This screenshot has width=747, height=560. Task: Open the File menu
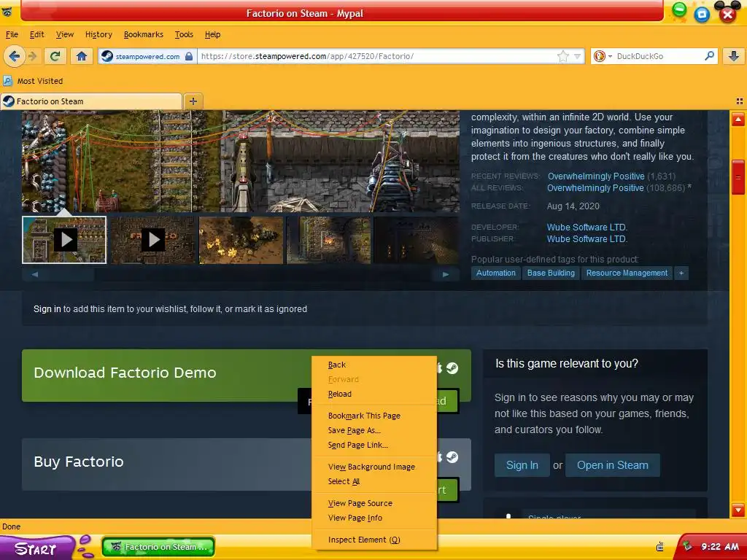coord(12,34)
